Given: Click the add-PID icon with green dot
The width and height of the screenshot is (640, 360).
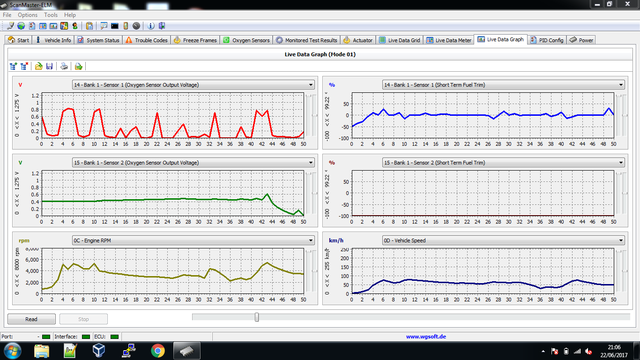Looking at the screenshot, I should pyautogui.click(x=13, y=66).
